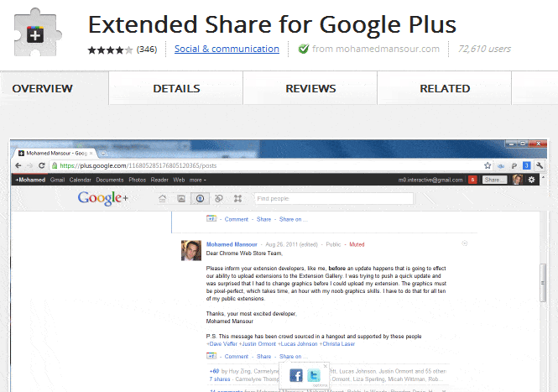Click +Mohamed in the black Google bar
This screenshot has width=558, height=392.
point(30,180)
